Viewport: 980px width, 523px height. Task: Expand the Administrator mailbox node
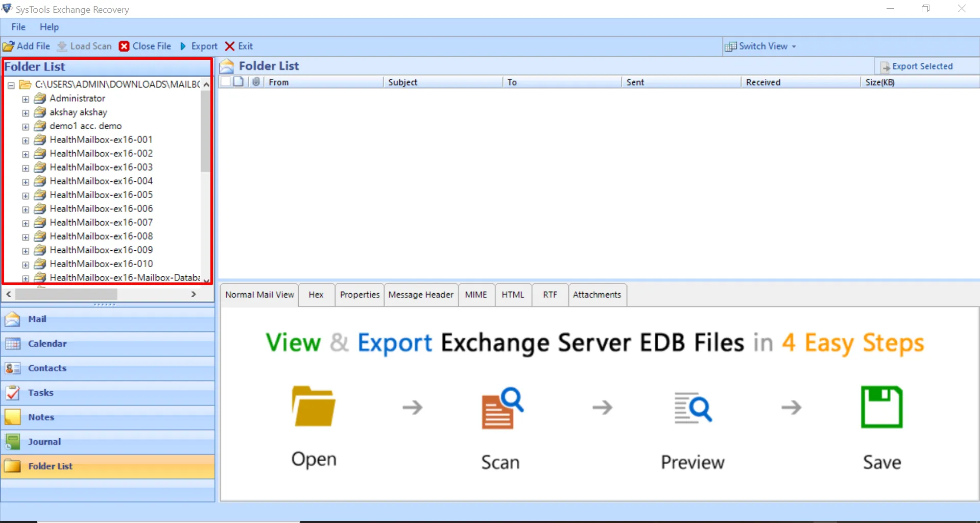[x=26, y=99]
